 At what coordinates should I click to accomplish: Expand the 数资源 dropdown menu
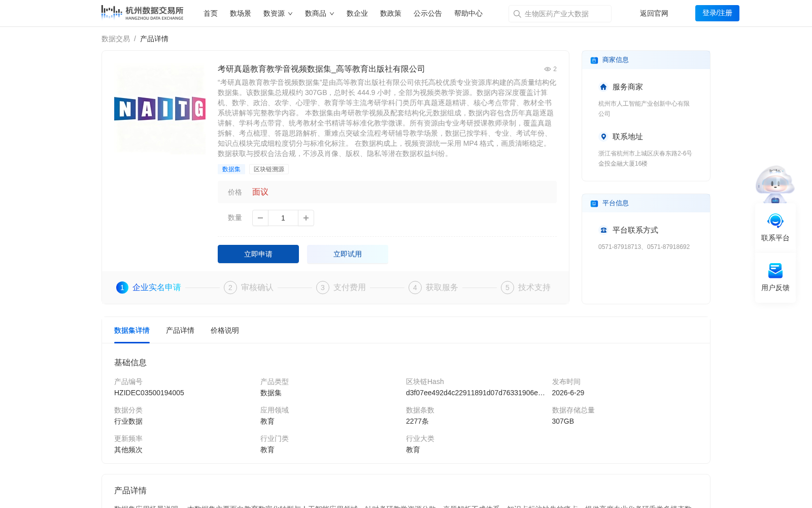(x=278, y=14)
